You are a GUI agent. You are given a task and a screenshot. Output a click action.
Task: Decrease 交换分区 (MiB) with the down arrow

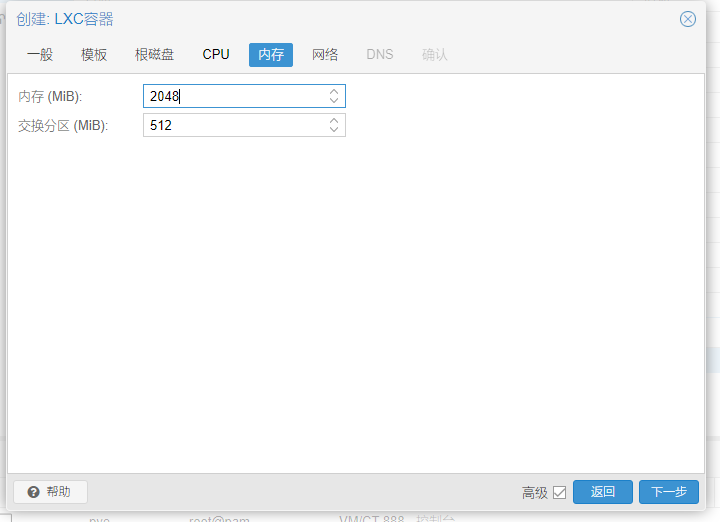(334, 130)
